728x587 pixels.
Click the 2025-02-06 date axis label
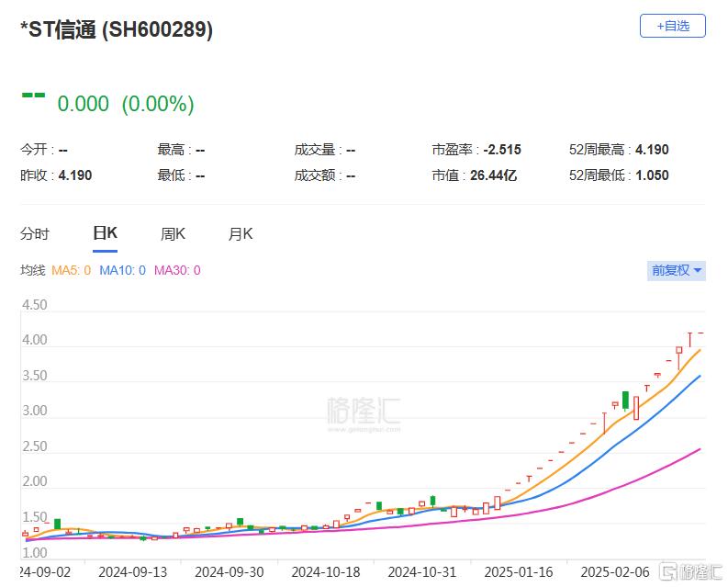pos(615,572)
